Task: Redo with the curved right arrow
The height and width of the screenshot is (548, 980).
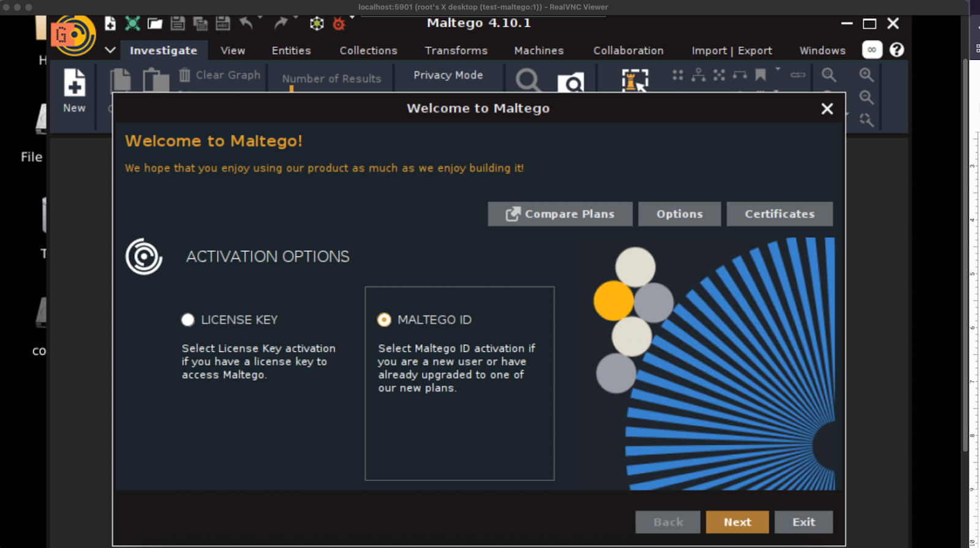Action: tap(281, 23)
